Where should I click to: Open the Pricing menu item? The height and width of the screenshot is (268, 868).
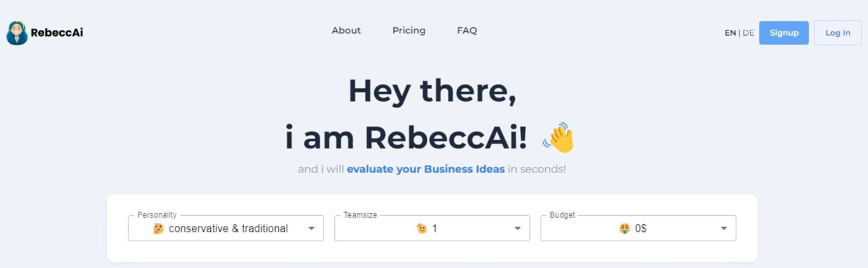[x=409, y=31]
